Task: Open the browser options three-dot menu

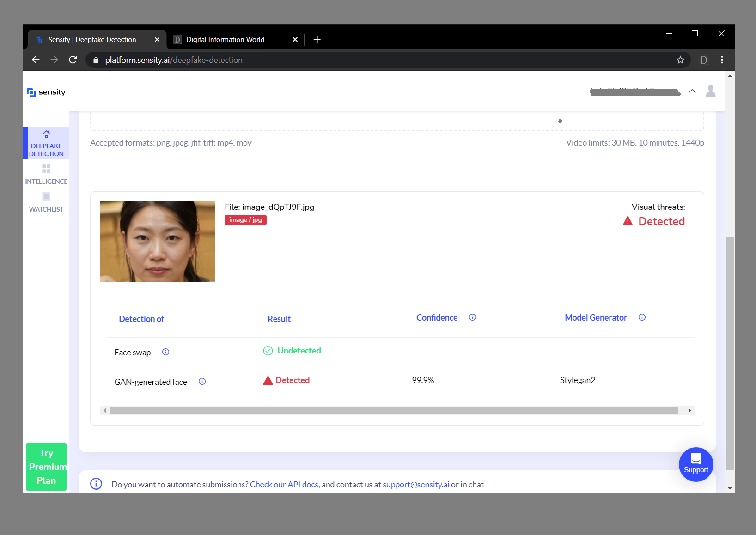Action: (x=721, y=60)
